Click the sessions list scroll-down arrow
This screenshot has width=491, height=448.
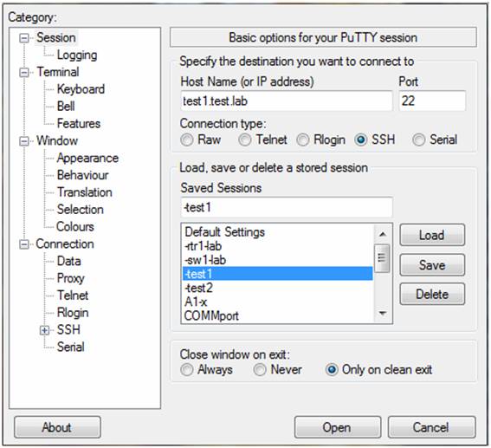(x=383, y=313)
